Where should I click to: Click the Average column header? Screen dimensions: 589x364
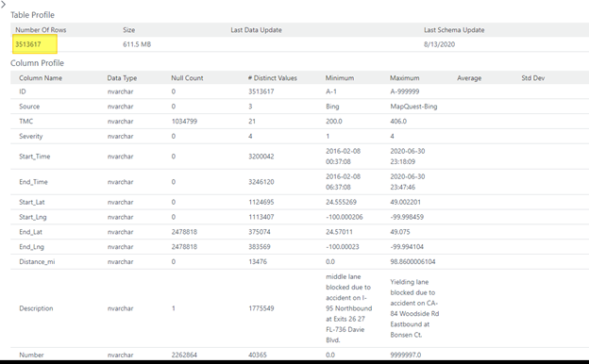click(469, 78)
